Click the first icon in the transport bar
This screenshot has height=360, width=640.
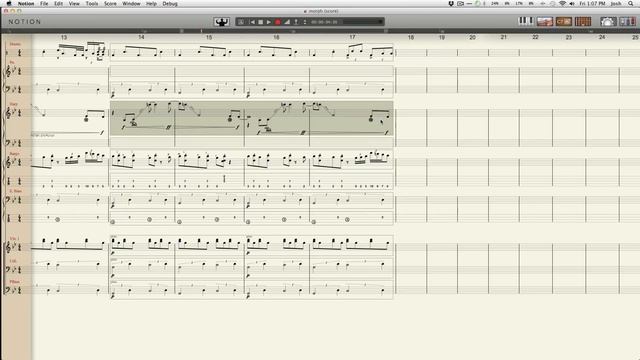pyautogui.click(x=241, y=22)
